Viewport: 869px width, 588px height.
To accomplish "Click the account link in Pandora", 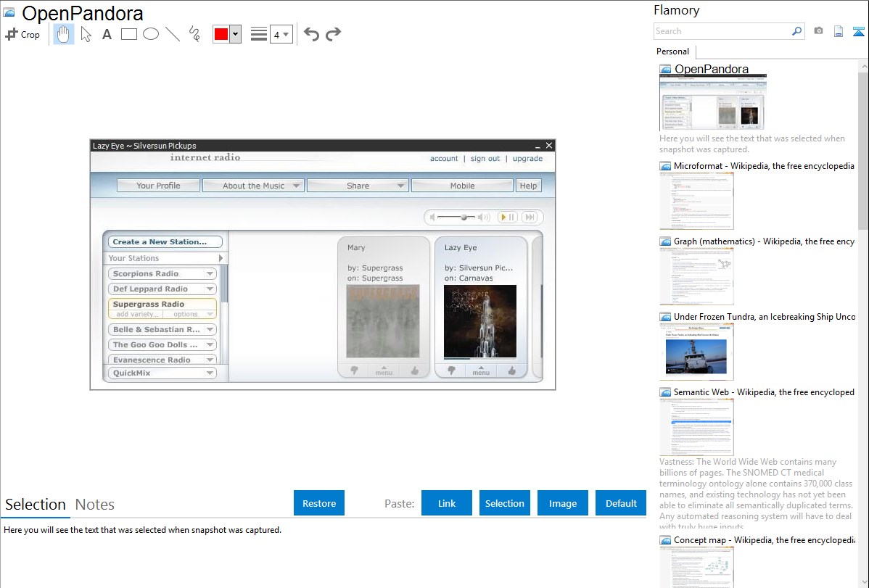I will click(x=444, y=159).
